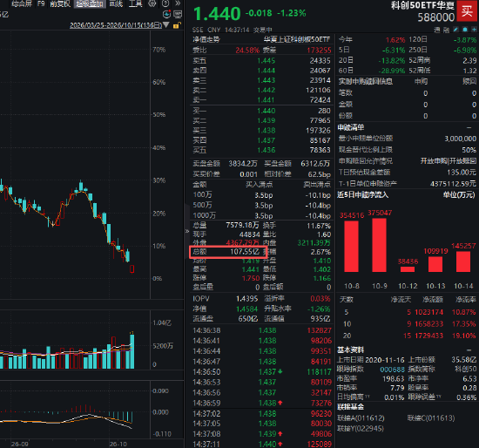Screen dimensions: 479x448
Task: Click the 20-day net flow row 1729433
Action: click(x=408, y=336)
